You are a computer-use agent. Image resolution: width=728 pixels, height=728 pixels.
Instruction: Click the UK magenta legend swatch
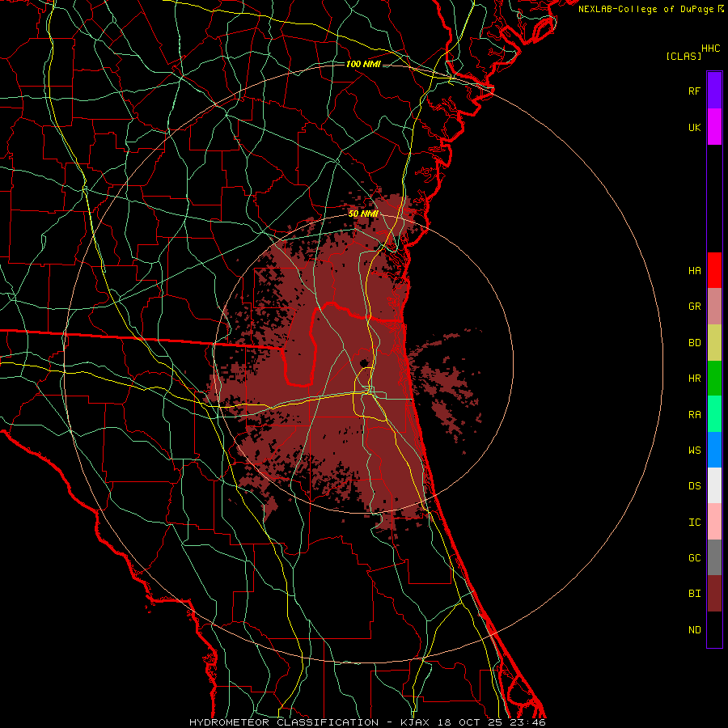pos(714,127)
